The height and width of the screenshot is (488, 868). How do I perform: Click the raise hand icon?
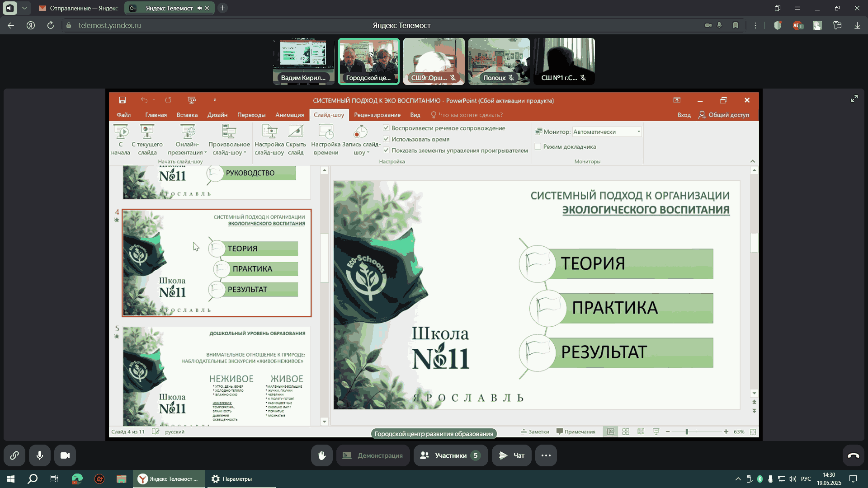tap(321, 455)
